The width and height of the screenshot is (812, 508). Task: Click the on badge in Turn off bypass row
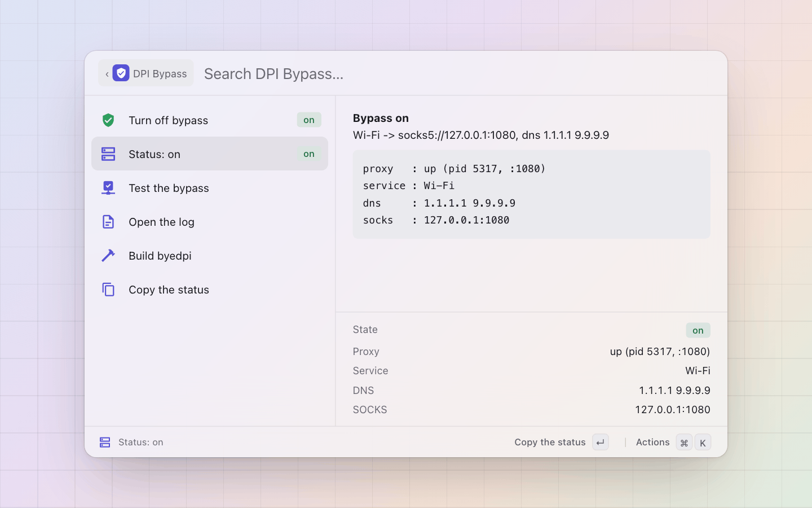[x=309, y=120]
